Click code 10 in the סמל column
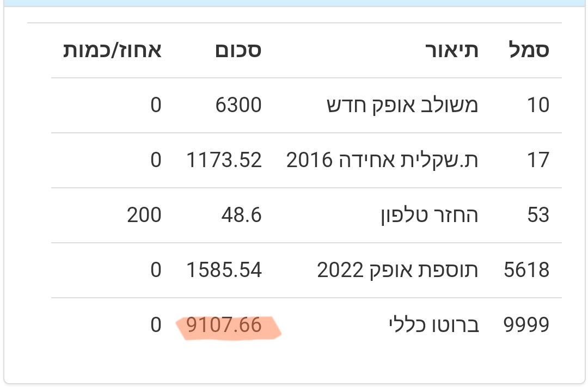The image size is (588, 387). point(538,105)
